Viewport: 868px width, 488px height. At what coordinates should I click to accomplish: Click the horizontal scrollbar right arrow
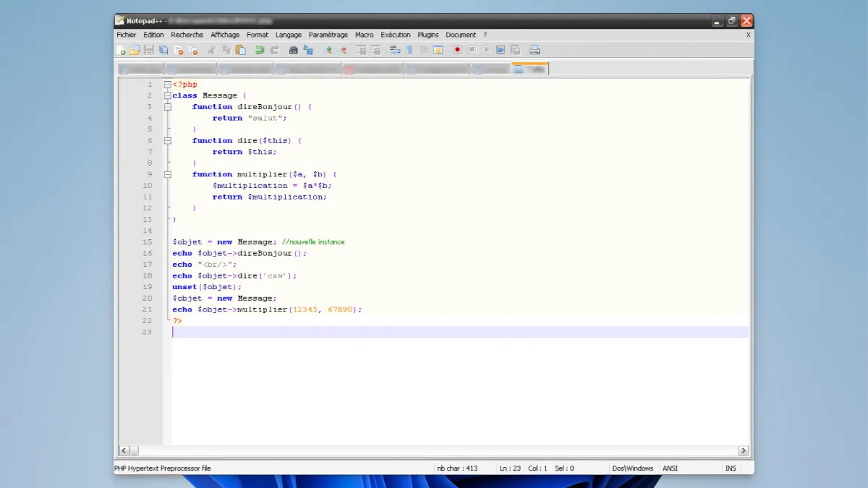tap(743, 450)
